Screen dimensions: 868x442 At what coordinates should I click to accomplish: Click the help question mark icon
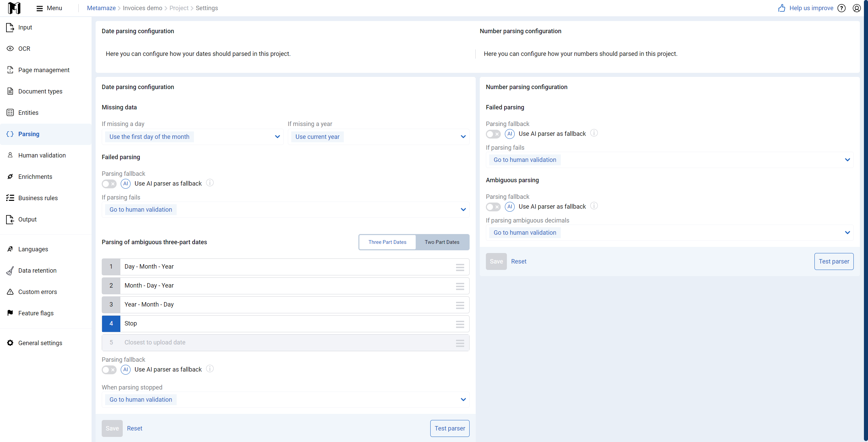(842, 8)
